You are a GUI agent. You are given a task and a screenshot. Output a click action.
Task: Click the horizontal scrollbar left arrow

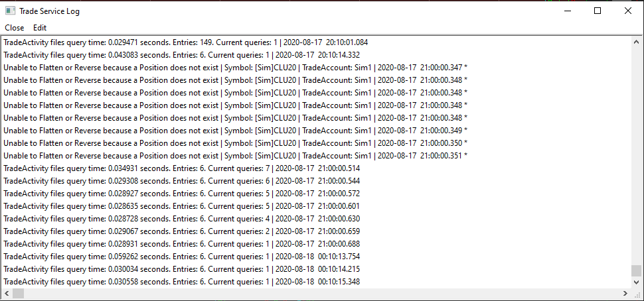pyautogui.click(x=5, y=293)
